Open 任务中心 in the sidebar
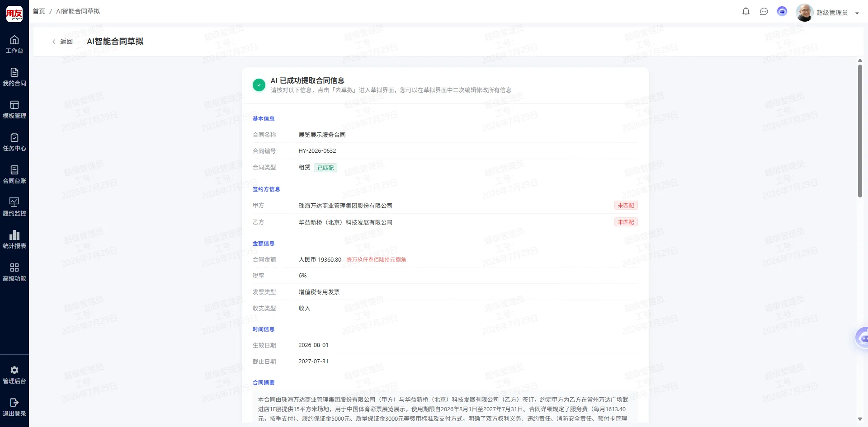The height and width of the screenshot is (427, 868). point(14,142)
